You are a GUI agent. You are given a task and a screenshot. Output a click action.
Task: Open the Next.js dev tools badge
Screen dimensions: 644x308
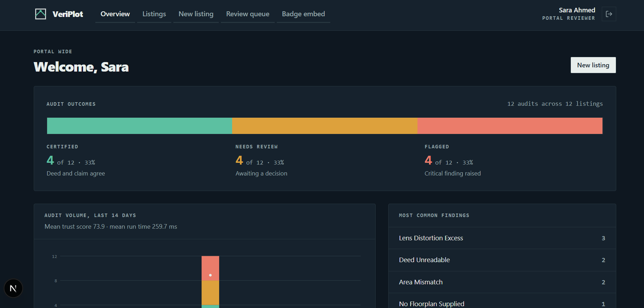click(13, 288)
